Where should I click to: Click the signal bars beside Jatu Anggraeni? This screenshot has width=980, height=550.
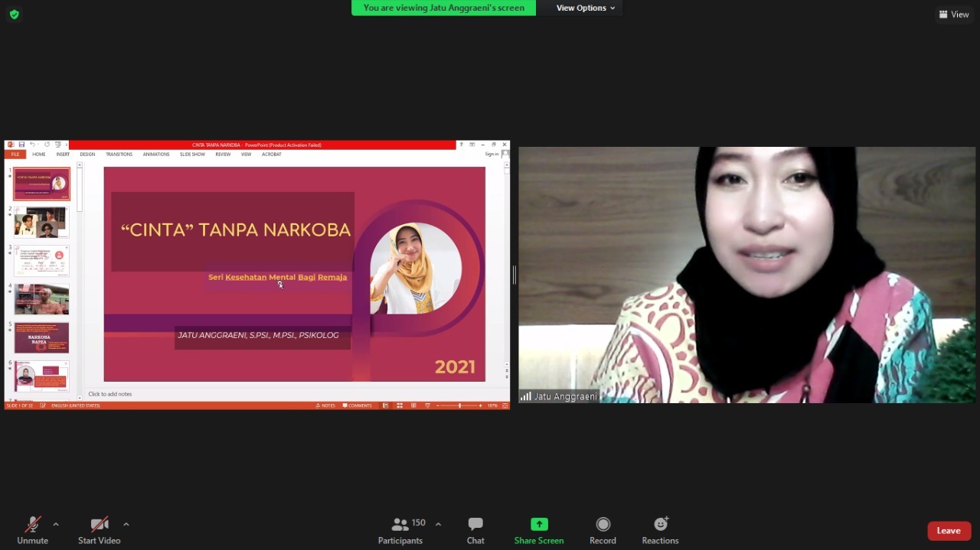[x=525, y=396]
